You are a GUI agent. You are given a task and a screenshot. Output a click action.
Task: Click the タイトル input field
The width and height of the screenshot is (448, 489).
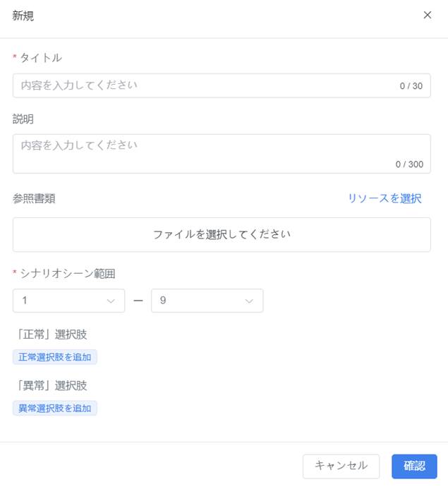click(x=222, y=85)
